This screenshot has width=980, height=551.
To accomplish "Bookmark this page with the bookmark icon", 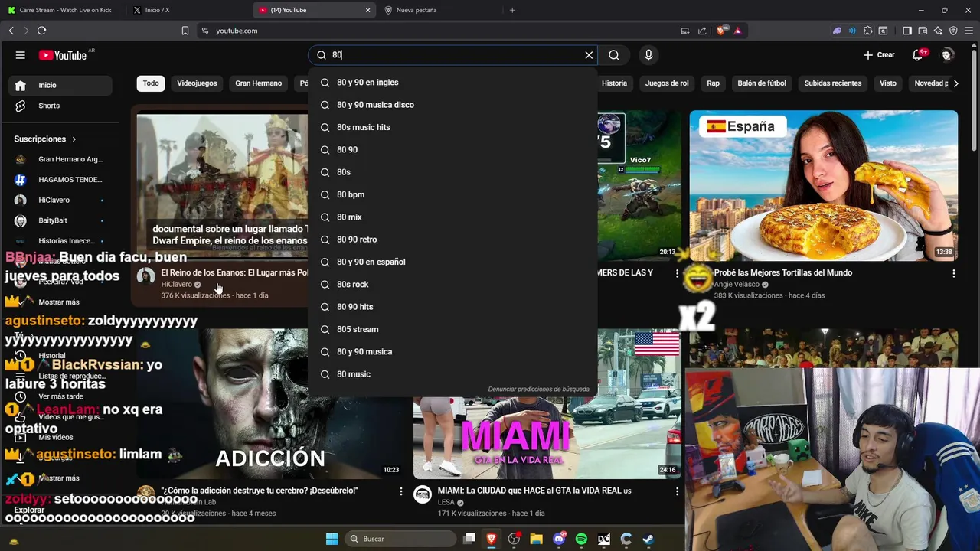I will pos(185,31).
